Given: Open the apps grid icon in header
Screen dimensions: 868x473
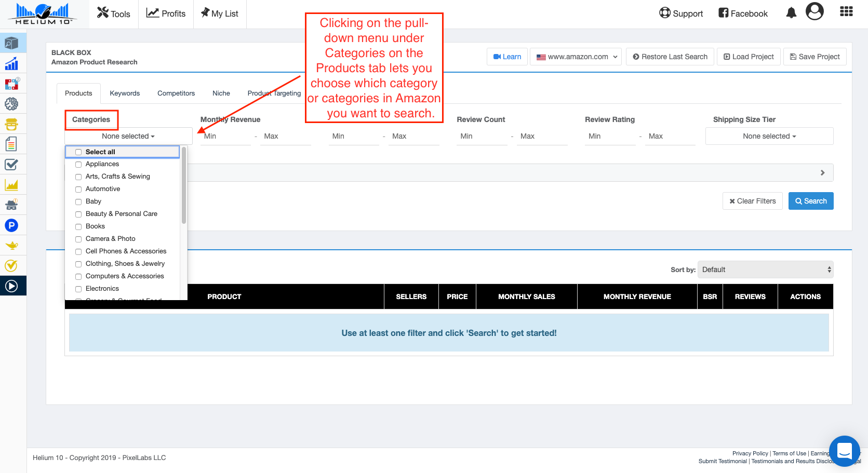Looking at the screenshot, I should point(846,12).
